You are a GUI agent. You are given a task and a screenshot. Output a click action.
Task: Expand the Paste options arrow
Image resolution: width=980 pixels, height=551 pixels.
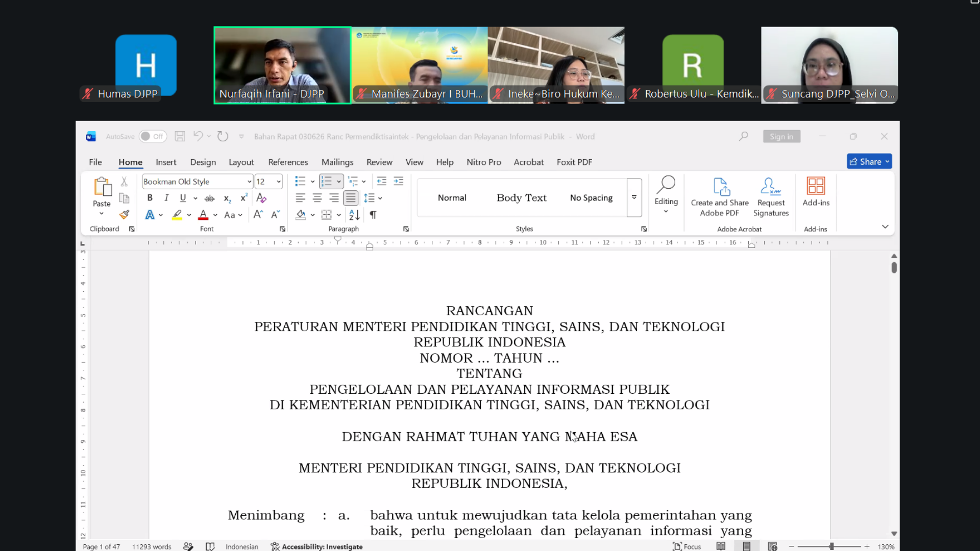point(102,214)
